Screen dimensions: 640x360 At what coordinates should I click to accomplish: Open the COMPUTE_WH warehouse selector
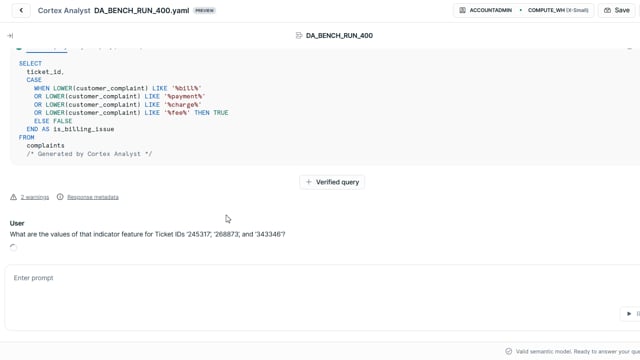click(x=558, y=10)
